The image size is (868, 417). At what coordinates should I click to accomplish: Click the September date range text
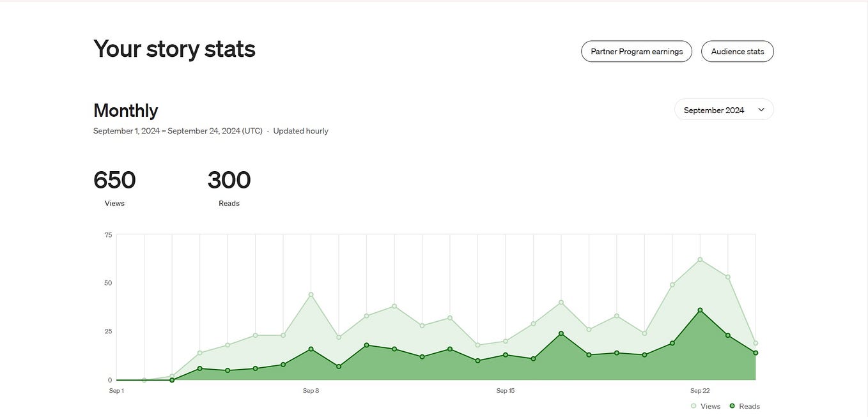178,130
